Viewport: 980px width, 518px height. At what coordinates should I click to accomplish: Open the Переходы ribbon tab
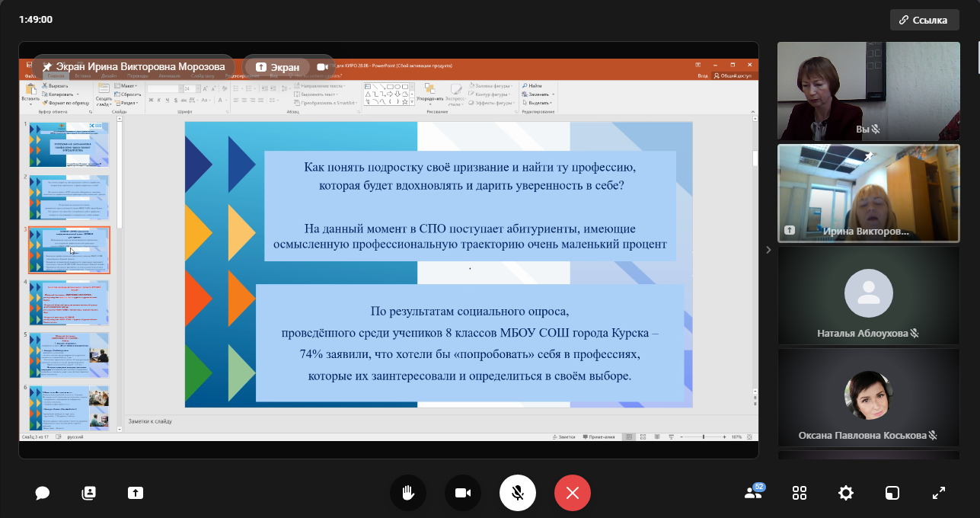(x=138, y=76)
